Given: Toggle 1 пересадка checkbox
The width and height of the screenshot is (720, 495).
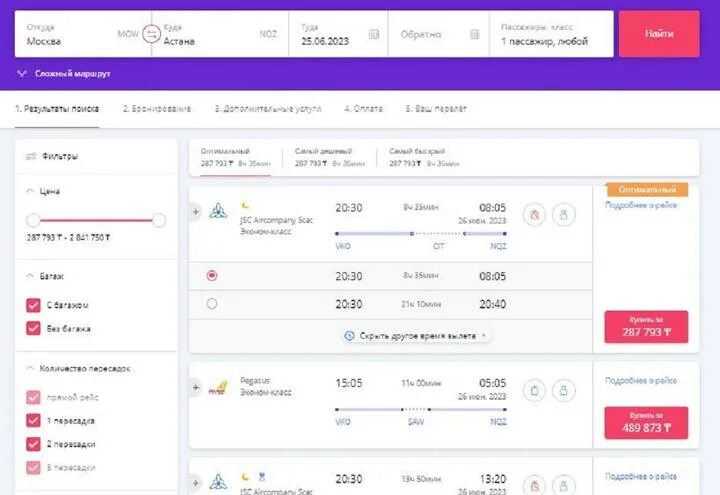Looking at the screenshot, I should click(x=33, y=421).
